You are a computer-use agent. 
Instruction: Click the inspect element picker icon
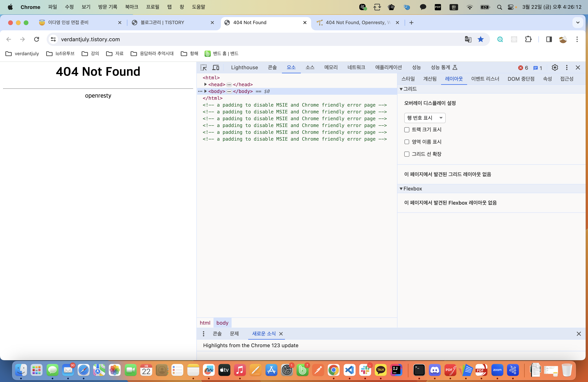coord(204,67)
